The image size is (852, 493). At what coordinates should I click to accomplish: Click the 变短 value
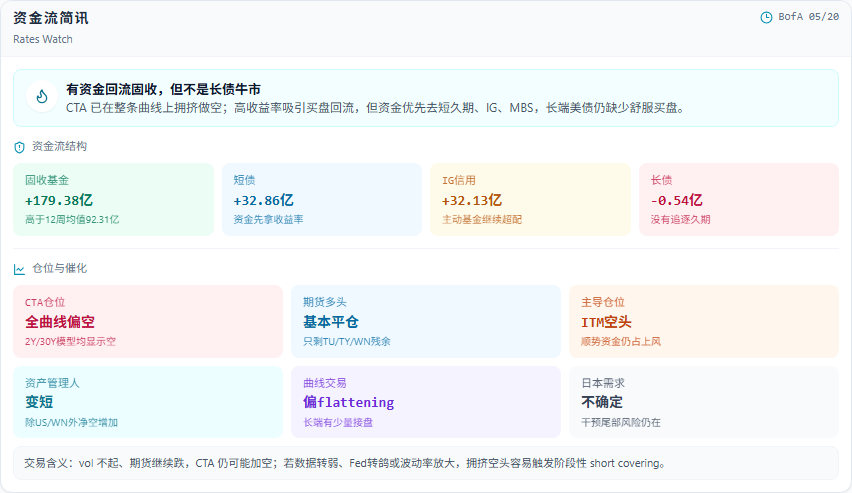point(39,402)
